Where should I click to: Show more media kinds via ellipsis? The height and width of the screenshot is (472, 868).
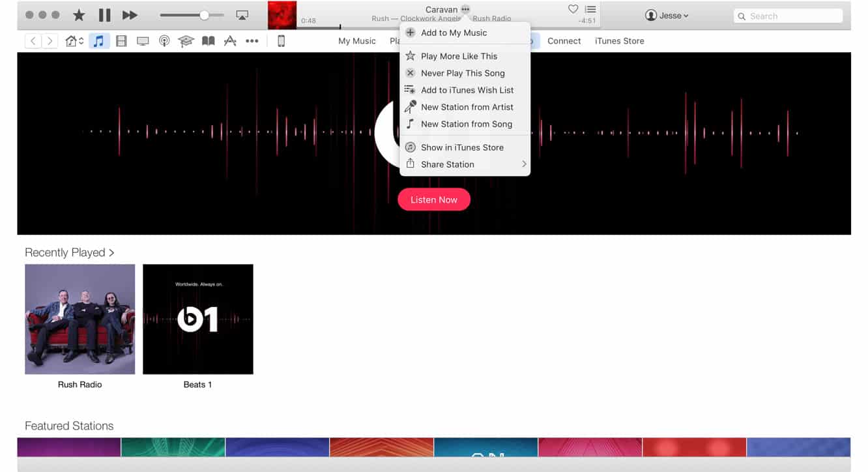click(x=252, y=41)
